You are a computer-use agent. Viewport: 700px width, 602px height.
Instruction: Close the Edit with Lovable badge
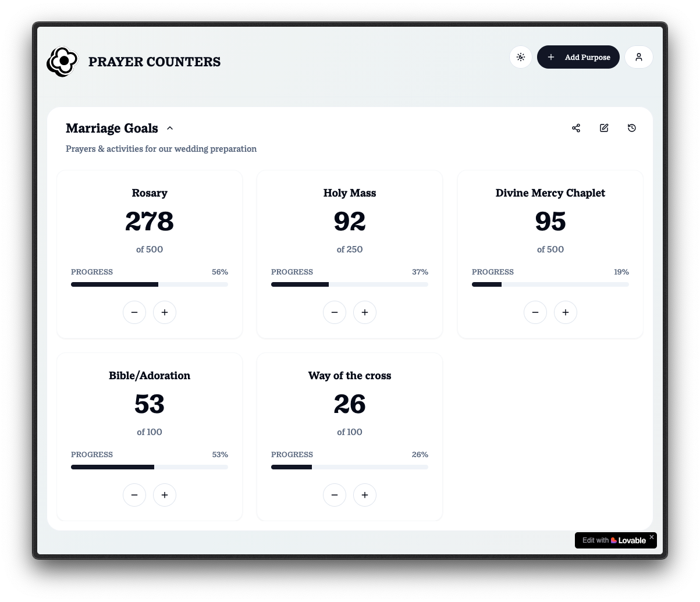[652, 537]
